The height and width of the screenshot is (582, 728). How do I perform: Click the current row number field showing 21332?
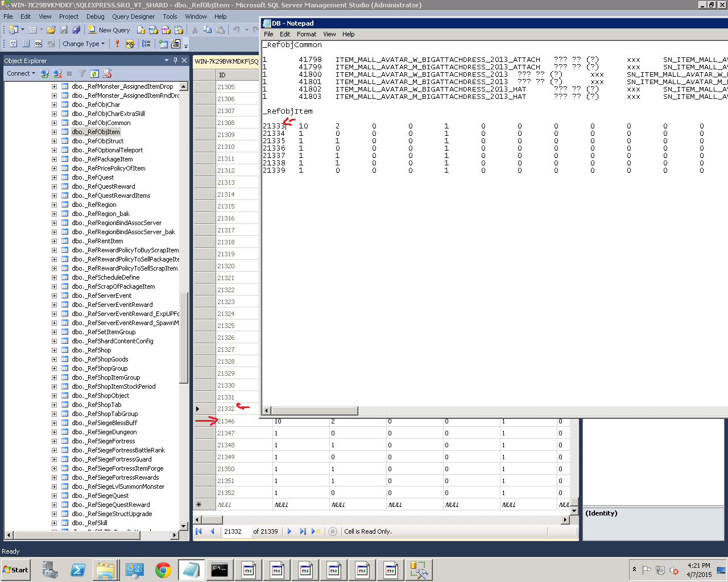point(236,531)
